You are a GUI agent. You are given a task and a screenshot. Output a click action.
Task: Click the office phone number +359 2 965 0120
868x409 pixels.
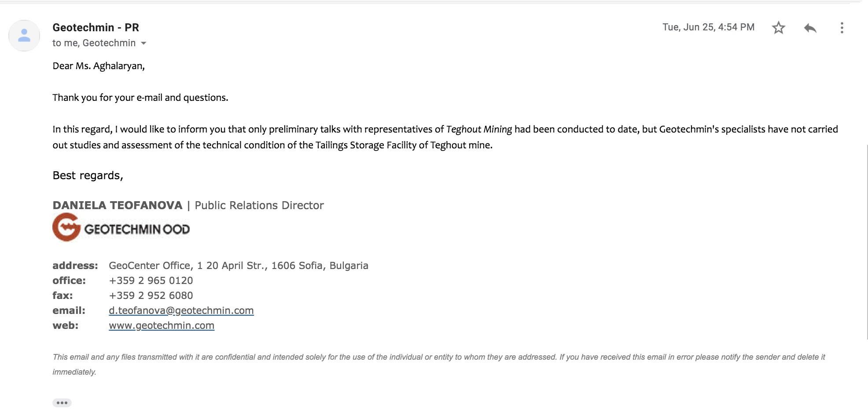(x=151, y=280)
